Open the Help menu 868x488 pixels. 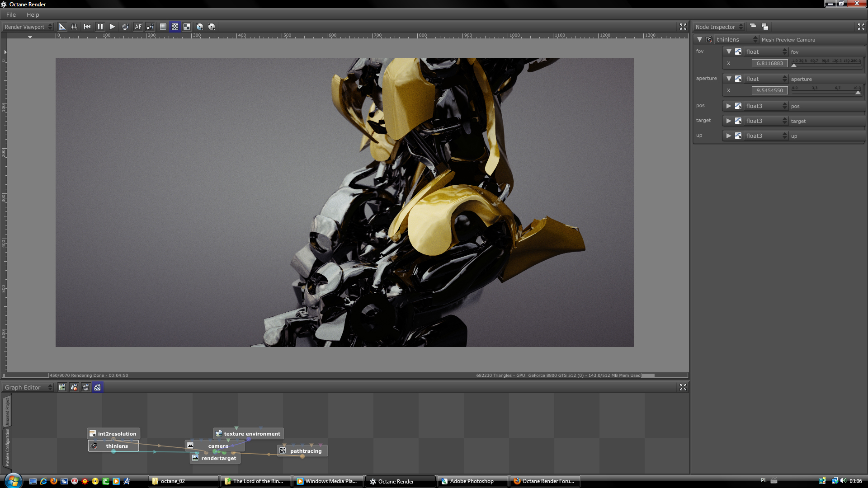pos(33,14)
